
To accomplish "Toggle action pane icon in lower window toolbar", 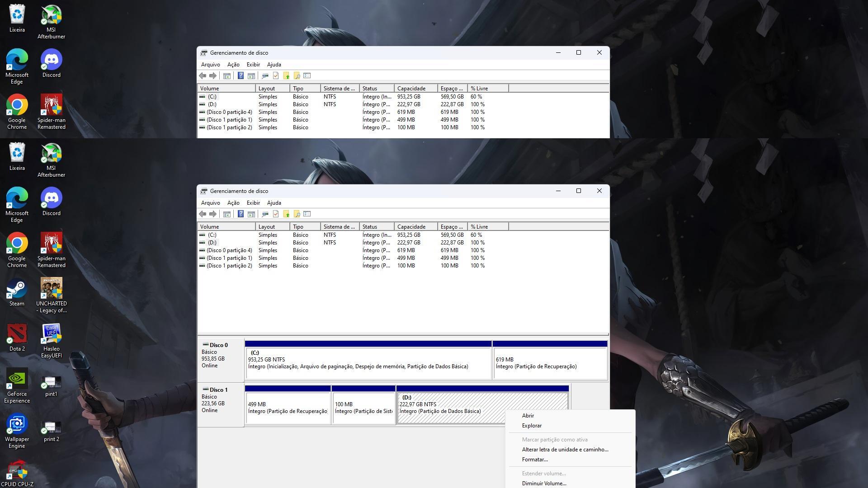I will tap(251, 214).
